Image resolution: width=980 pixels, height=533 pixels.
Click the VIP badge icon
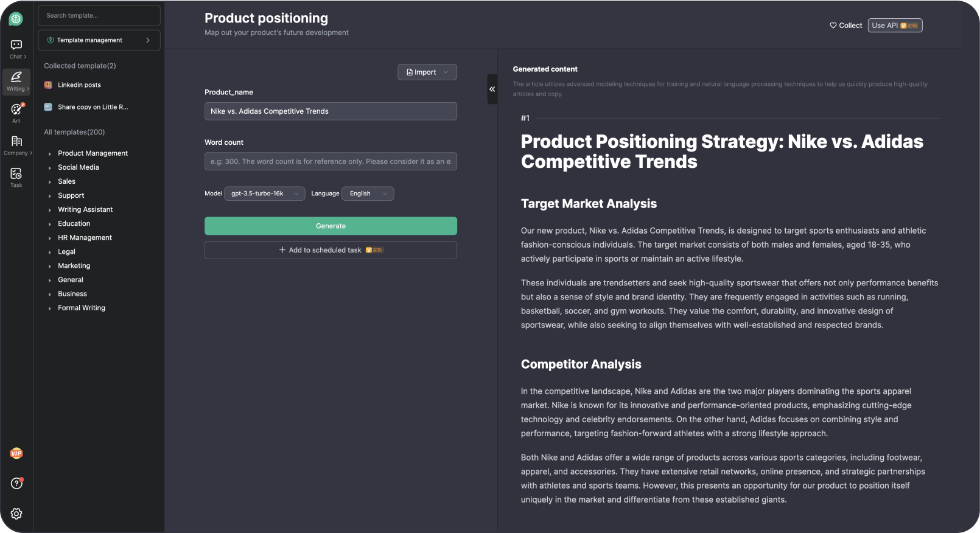pyautogui.click(x=16, y=453)
